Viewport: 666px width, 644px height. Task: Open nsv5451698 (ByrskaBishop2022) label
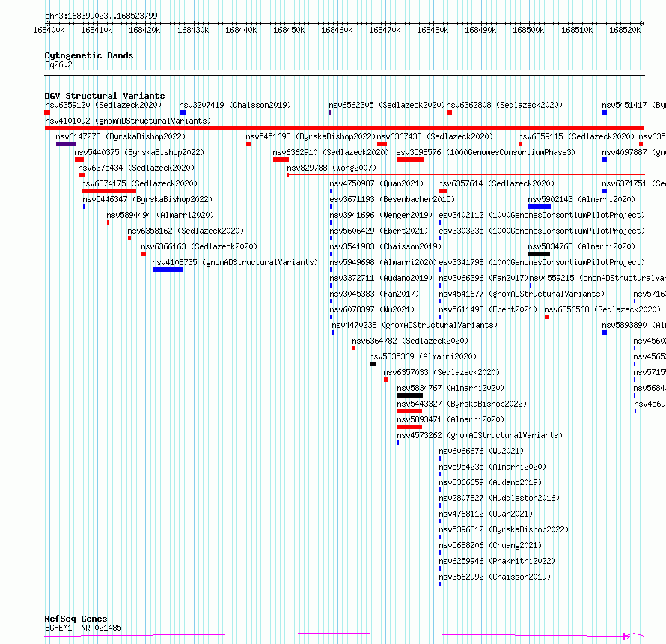[x=311, y=136]
